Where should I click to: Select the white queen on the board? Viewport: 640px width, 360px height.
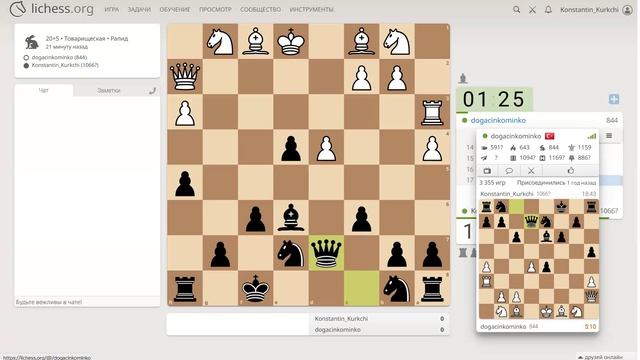click(x=185, y=76)
